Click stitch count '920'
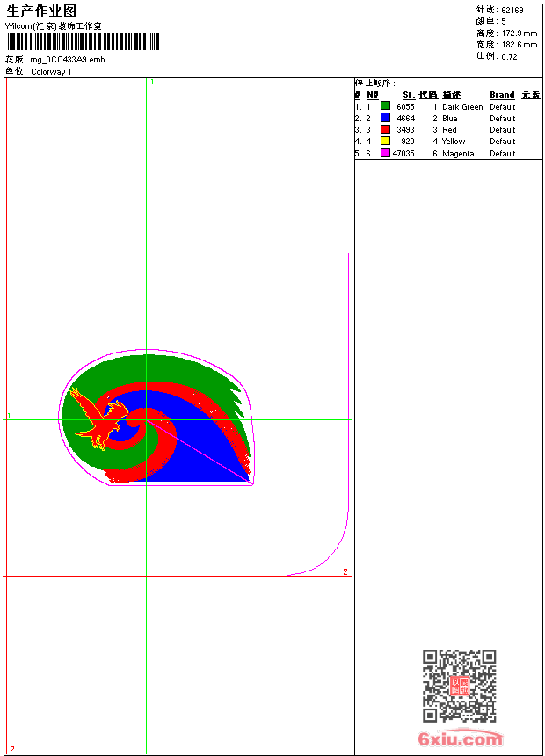The height and width of the screenshot is (756, 545). (x=408, y=142)
